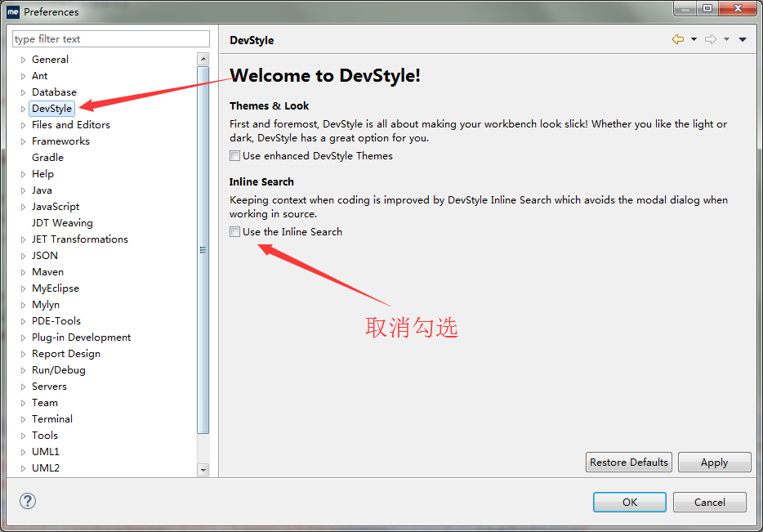The width and height of the screenshot is (763, 532).
Task: Select General preferences category
Action: [50, 60]
